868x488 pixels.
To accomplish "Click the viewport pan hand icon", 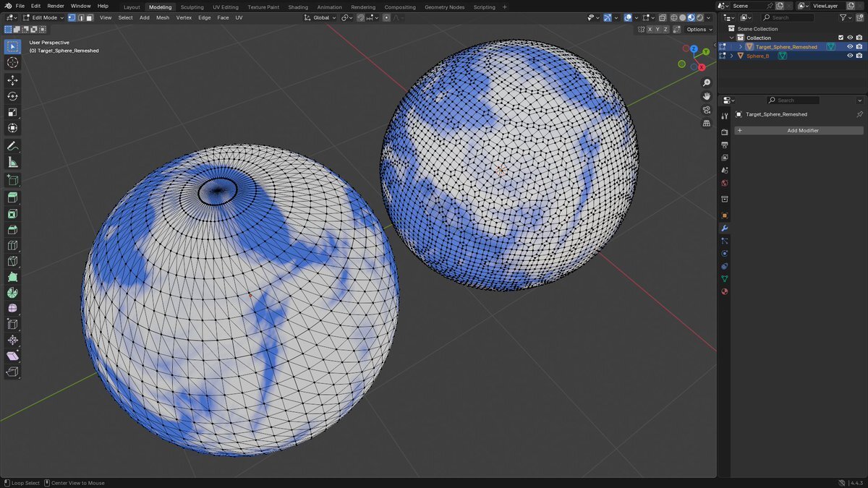I will point(707,96).
